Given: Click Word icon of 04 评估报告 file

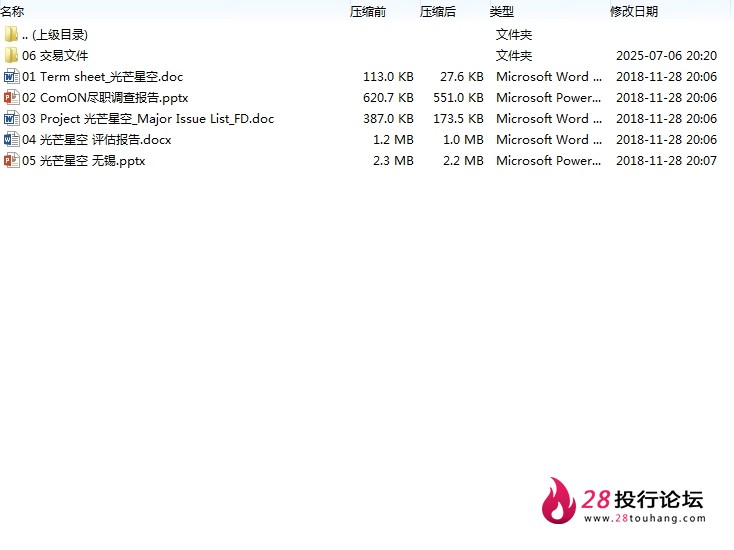Looking at the screenshot, I should click(11, 139).
